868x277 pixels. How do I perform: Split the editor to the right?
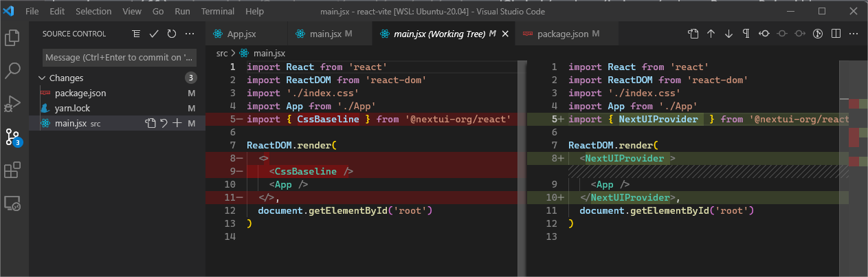[x=836, y=34]
